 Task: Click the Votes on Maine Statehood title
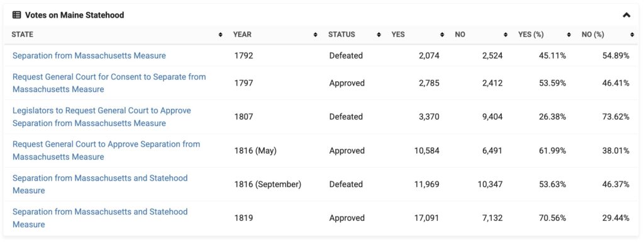pos(74,15)
